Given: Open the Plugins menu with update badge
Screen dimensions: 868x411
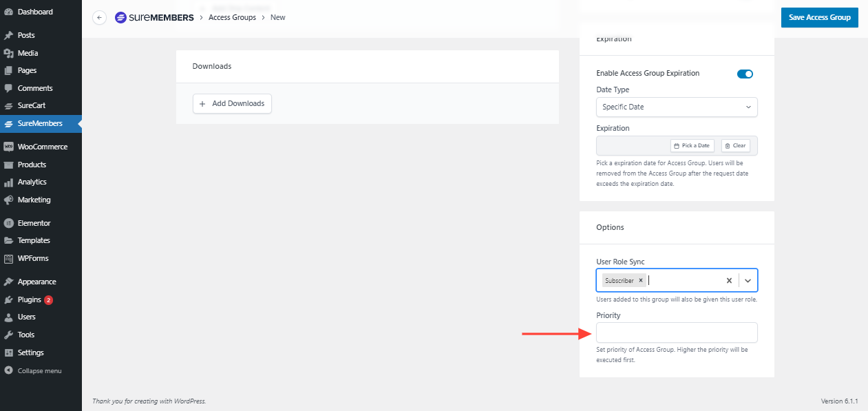Looking at the screenshot, I should [30, 299].
